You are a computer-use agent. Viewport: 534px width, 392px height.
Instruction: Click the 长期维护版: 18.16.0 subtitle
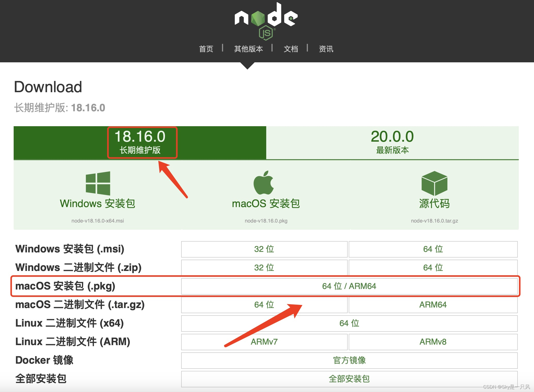[60, 108]
